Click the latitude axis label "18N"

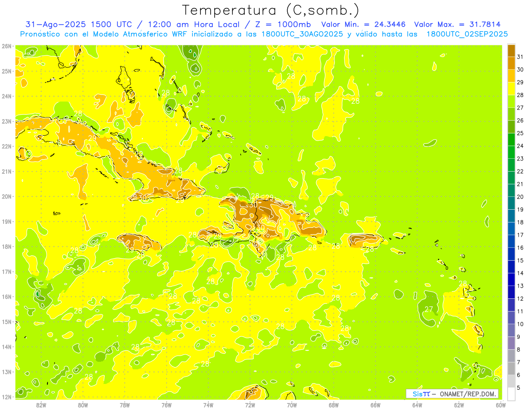[7, 247]
